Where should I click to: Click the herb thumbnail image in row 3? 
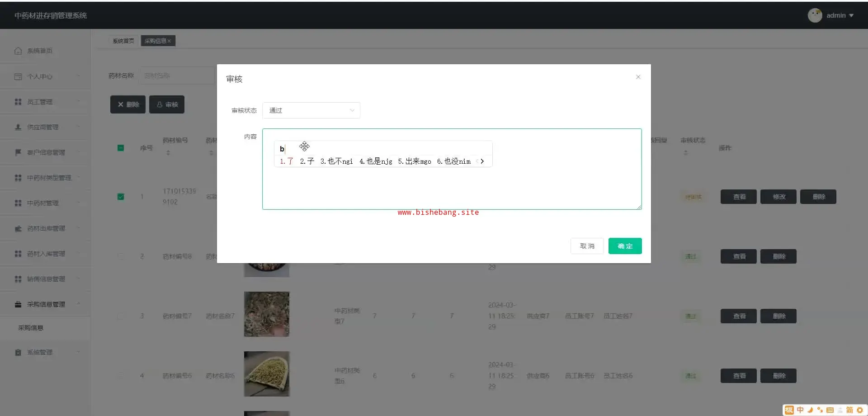(x=267, y=314)
